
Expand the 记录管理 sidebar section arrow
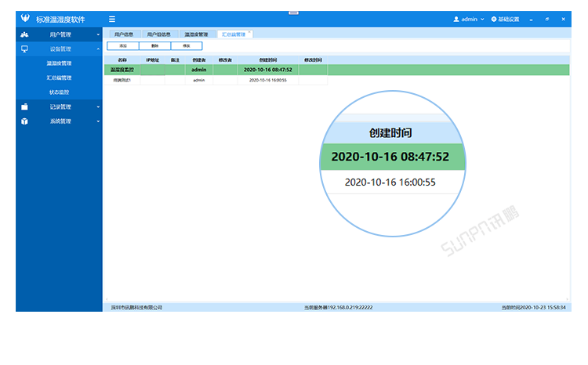pos(98,107)
